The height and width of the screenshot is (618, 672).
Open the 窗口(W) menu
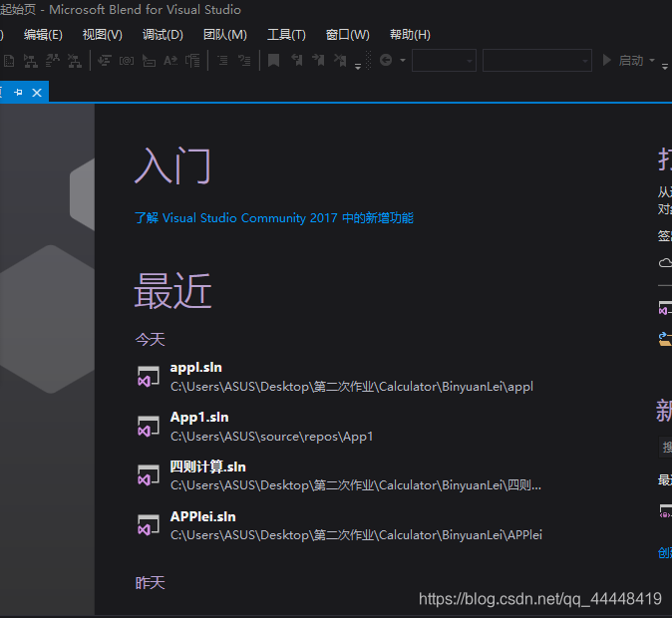(x=348, y=35)
